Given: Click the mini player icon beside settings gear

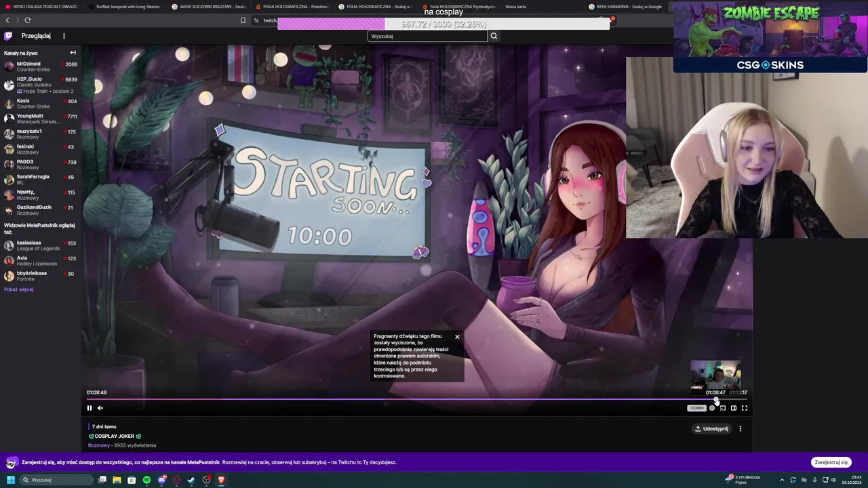Looking at the screenshot, I should pyautogui.click(x=723, y=408).
